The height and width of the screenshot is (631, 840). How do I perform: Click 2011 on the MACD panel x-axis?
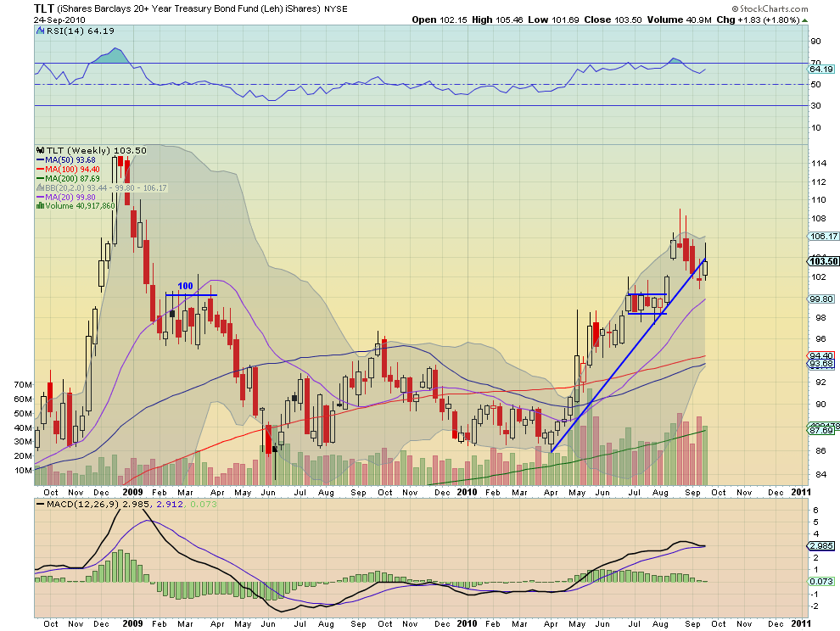[x=801, y=623]
